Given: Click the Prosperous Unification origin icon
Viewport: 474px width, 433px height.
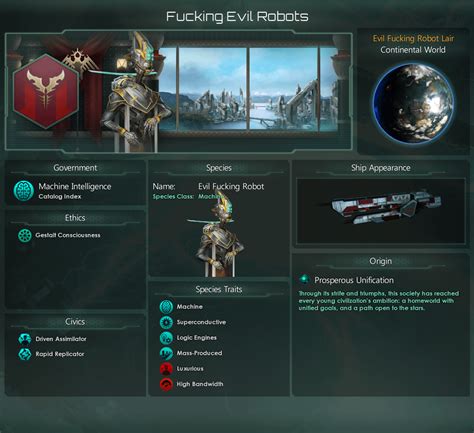Looking at the screenshot, I should click(304, 279).
